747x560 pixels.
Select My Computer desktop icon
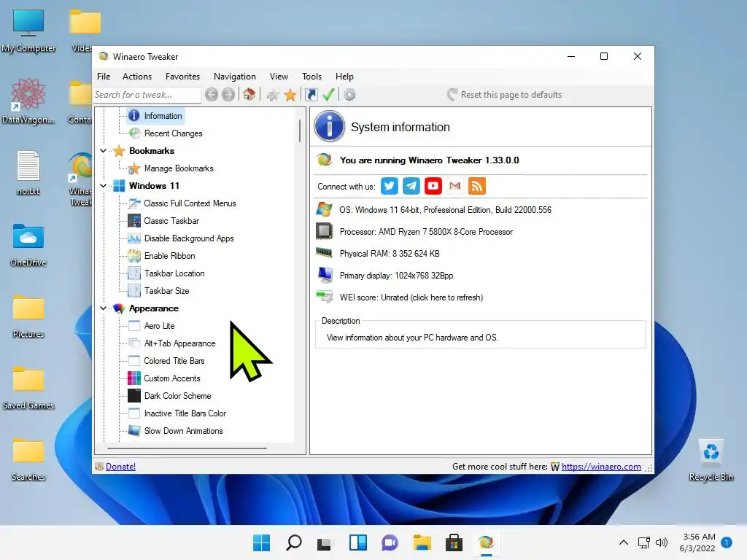(28, 31)
